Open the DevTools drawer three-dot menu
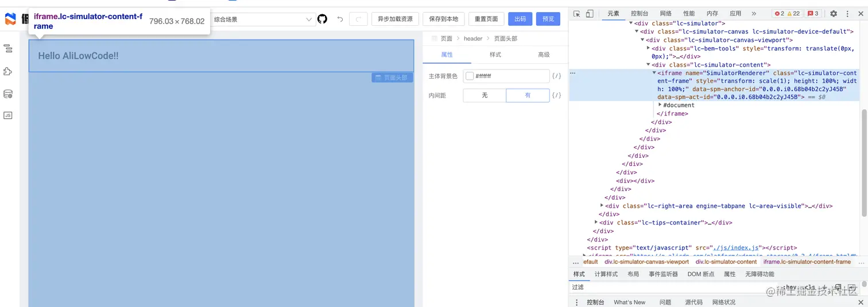Viewport: 868px width, 307px height. pos(577,302)
